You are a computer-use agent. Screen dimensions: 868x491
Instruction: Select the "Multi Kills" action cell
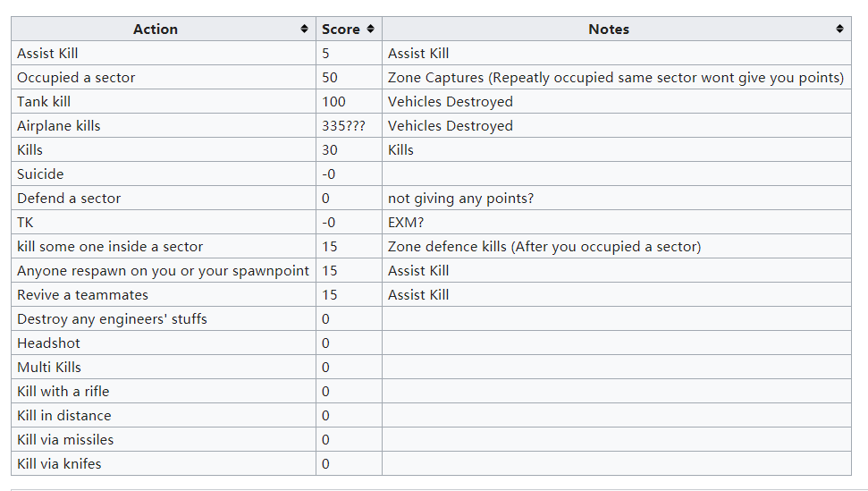coord(49,368)
